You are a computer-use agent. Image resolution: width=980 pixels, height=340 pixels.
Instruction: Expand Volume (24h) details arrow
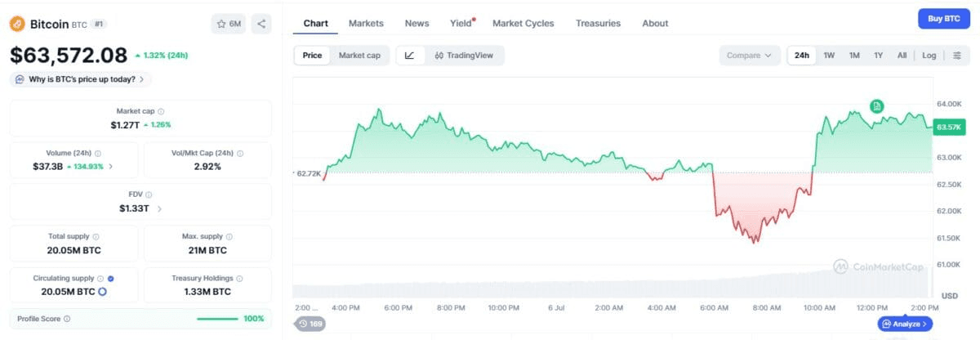(111, 166)
